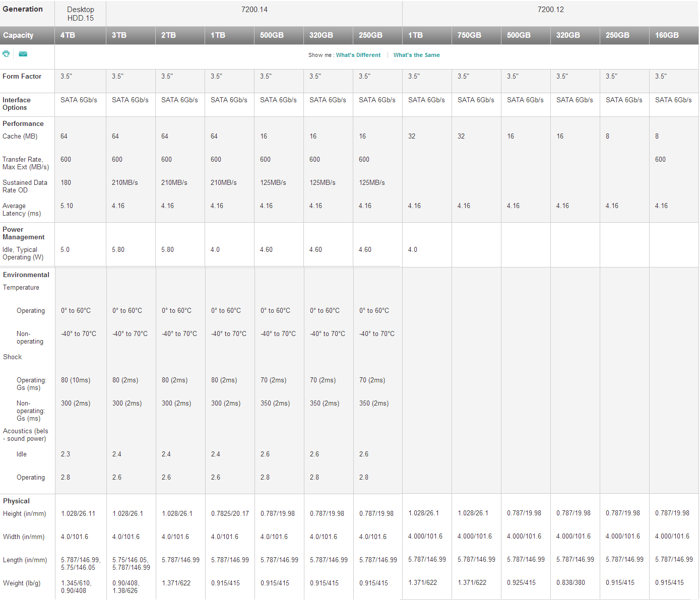Select the 2TB capacity column header

[x=180, y=35]
